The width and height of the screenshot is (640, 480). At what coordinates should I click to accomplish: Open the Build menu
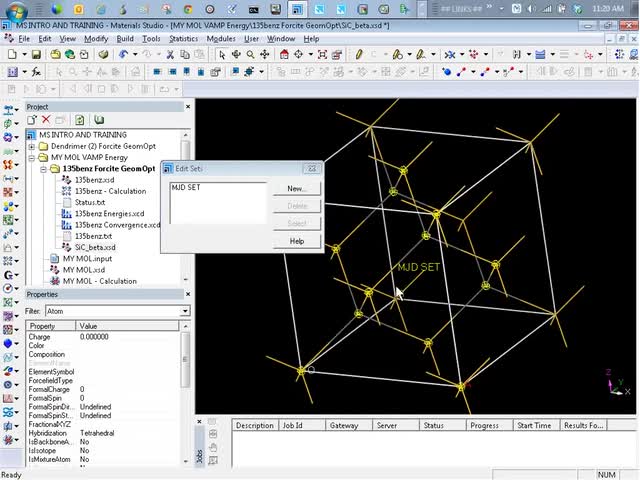(125, 39)
